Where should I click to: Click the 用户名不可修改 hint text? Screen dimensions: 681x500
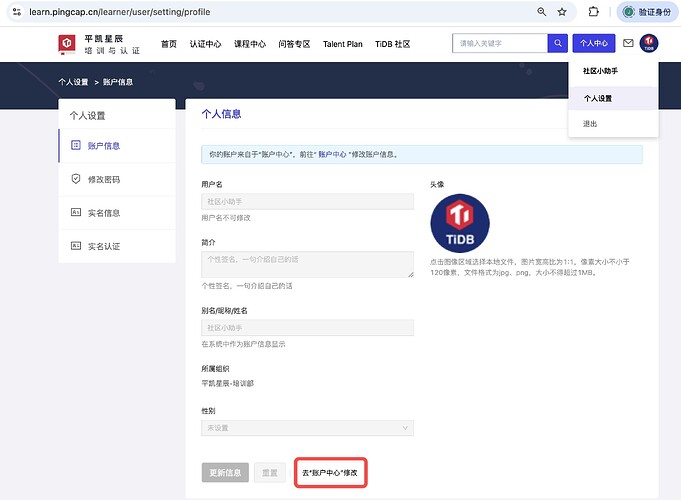tap(226, 218)
